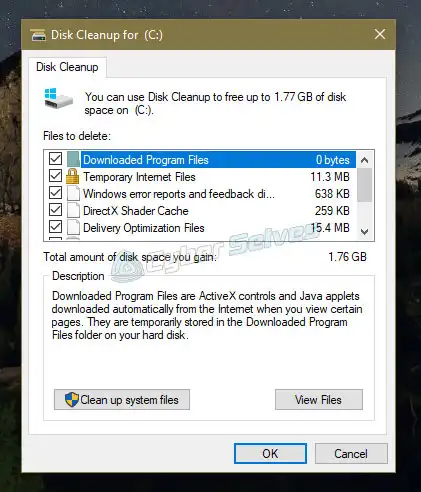421x492 pixels.
Task: Click the scroll down arrow in files list
Action: (x=365, y=232)
